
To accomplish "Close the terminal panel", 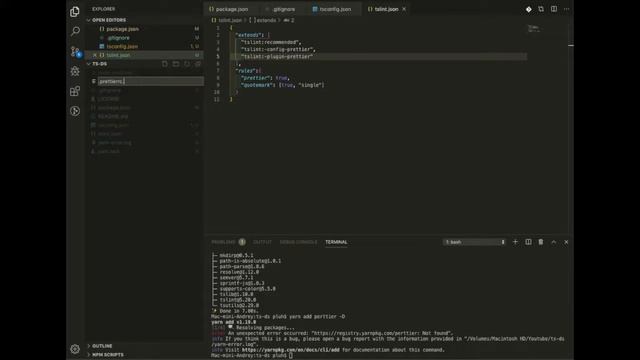I will (566, 242).
